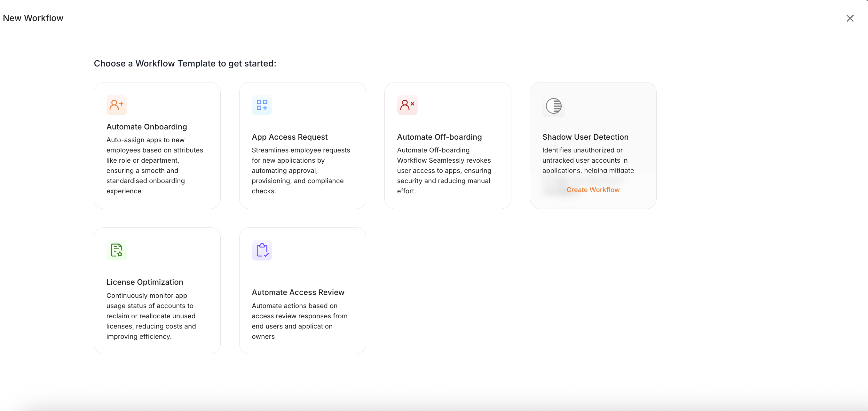868x411 pixels.
Task: Choose the Automate Access Review heading
Action: 298,292
